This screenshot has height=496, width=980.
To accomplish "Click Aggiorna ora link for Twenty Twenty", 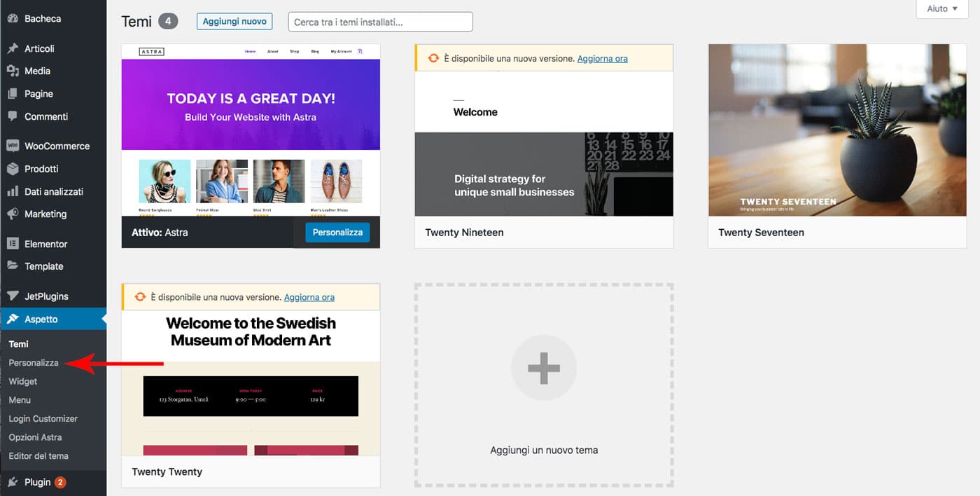I will (x=309, y=297).
